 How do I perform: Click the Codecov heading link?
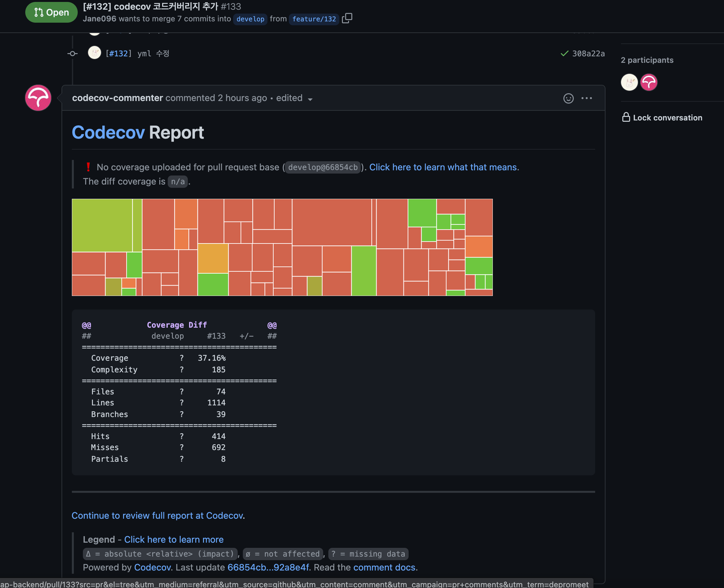click(x=108, y=132)
